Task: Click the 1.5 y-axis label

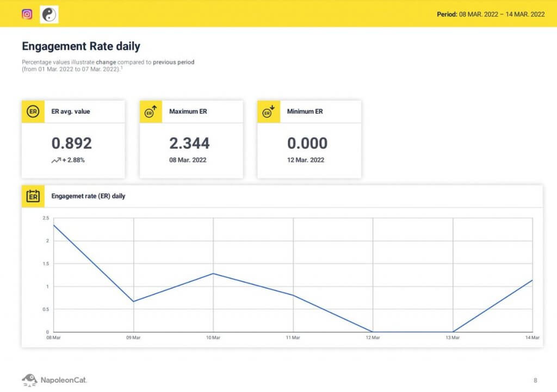Action: (x=46, y=264)
